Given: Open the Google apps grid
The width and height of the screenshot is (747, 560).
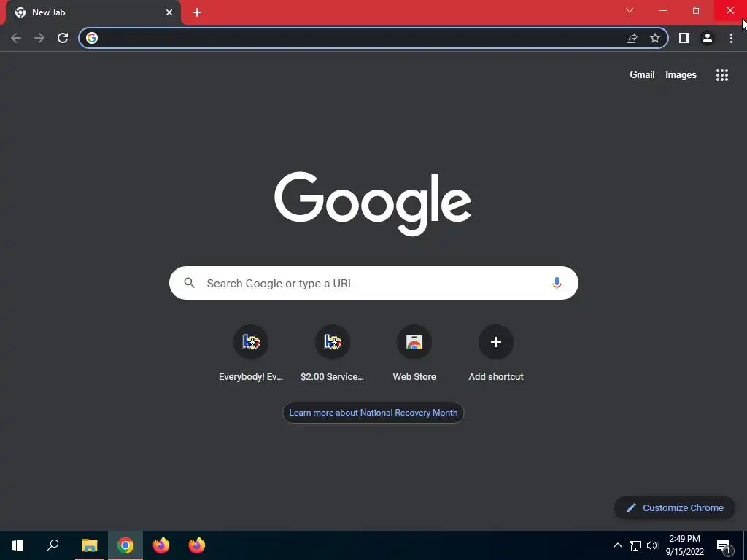Looking at the screenshot, I should point(722,75).
